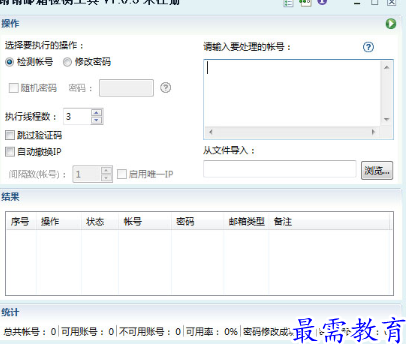Click the account box scroll-down arrow
This screenshot has height=362, width=414.
click(386, 119)
